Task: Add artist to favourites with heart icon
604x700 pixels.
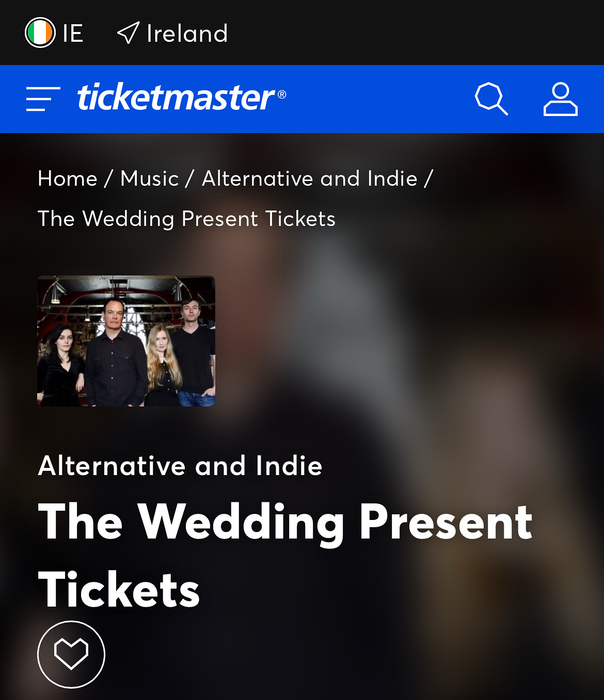Action: click(71, 654)
